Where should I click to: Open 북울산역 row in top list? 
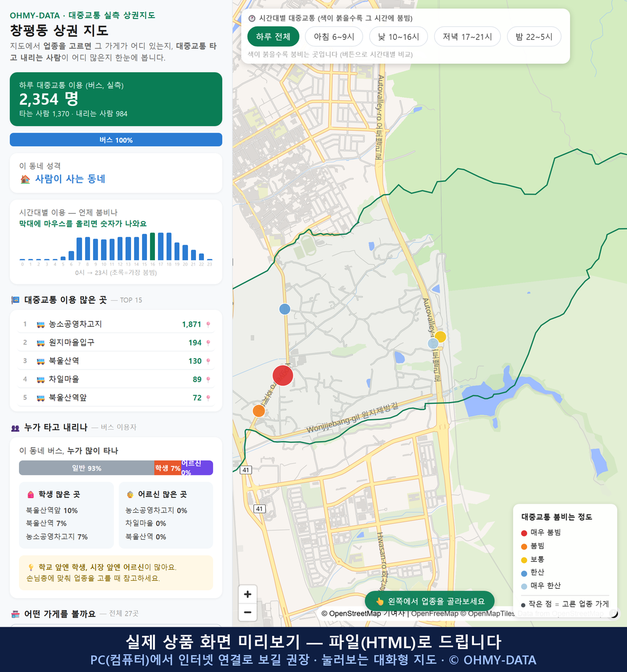(116, 361)
